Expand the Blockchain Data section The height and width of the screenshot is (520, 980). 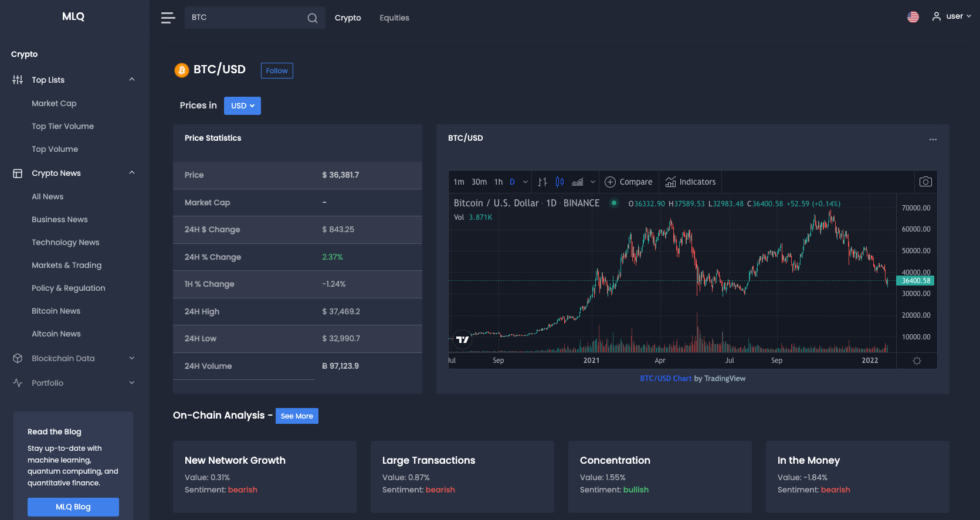pyautogui.click(x=132, y=358)
